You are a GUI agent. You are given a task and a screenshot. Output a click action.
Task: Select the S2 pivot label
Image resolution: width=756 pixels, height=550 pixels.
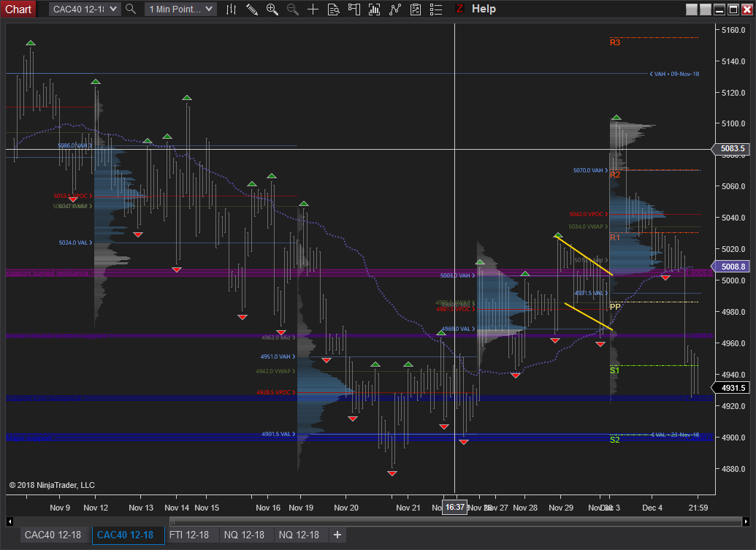(614, 440)
